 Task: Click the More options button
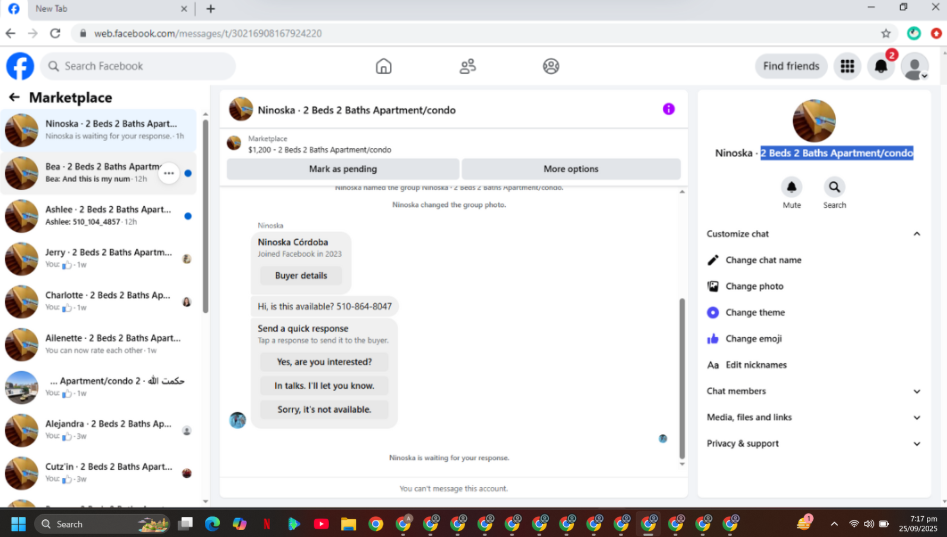[x=571, y=169]
